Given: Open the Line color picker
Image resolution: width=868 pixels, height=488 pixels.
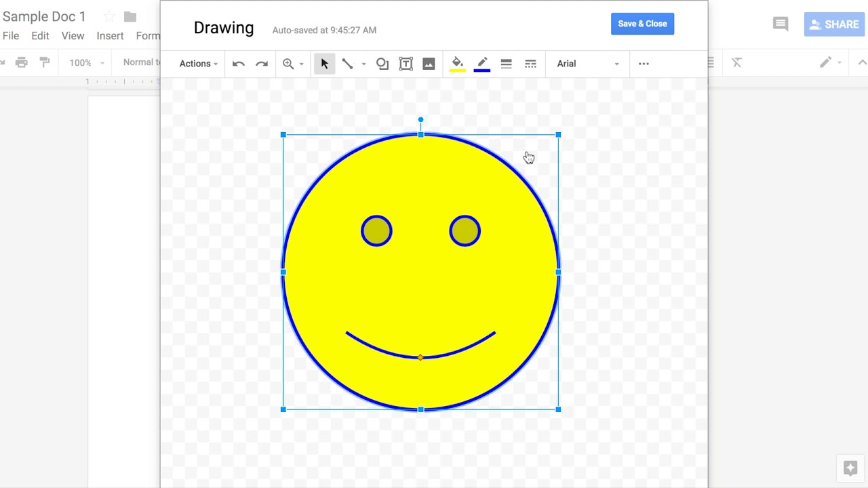Looking at the screenshot, I should click(x=482, y=63).
